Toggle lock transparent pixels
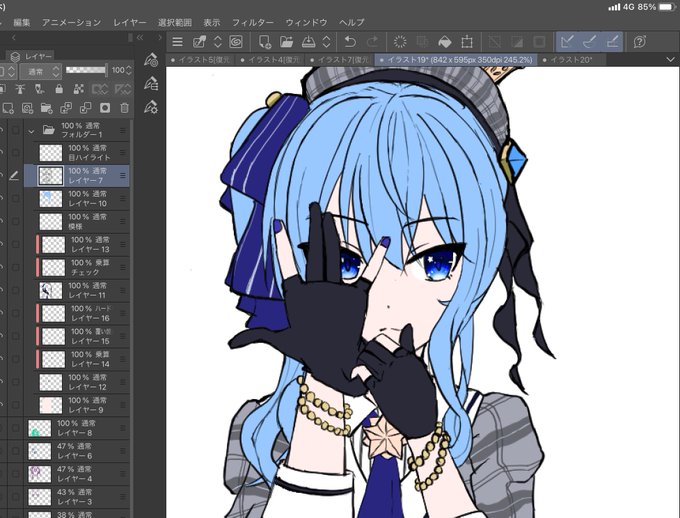The width and height of the screenshot is (680, 518). pyautogui.click(x=78, y=89)
